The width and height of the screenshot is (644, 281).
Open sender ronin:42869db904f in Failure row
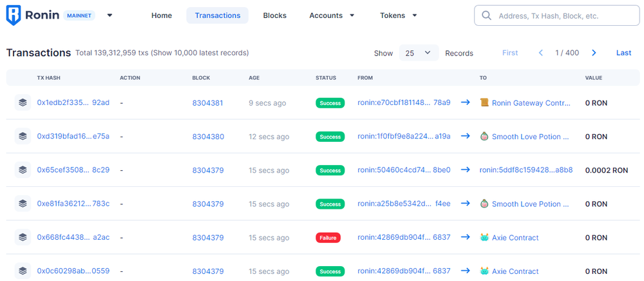click(404, 237)
